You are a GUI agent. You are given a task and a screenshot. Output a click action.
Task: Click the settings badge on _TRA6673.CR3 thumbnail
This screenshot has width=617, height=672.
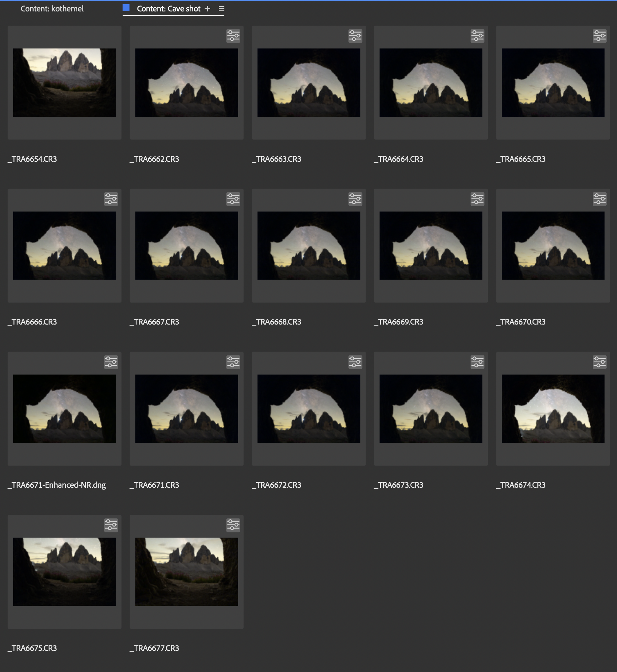[477, 362]
